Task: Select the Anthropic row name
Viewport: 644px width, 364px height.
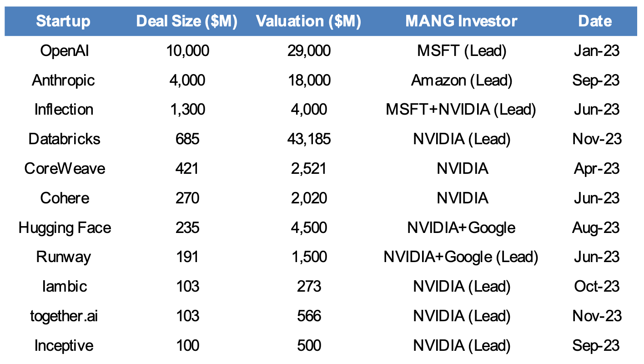Action: click(x=63, y=80)
